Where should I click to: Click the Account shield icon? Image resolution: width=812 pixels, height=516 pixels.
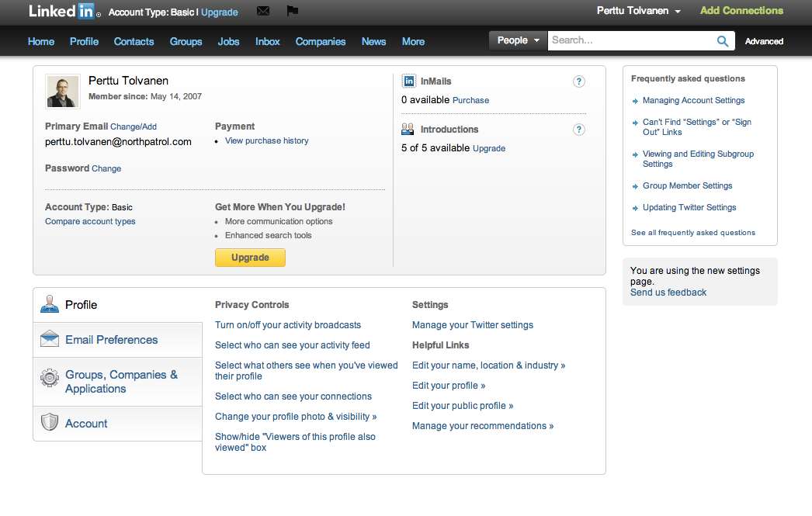click(x=50, y=422)
